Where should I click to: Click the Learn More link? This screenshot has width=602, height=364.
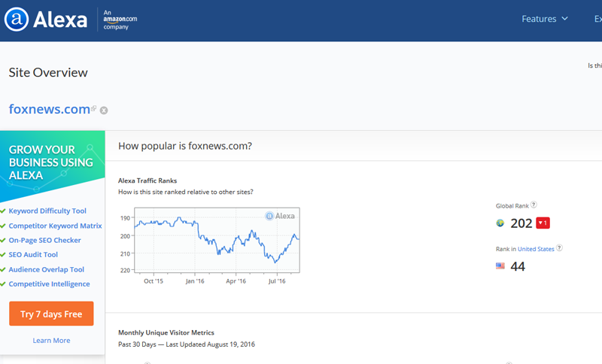click(x=51, y=341)
